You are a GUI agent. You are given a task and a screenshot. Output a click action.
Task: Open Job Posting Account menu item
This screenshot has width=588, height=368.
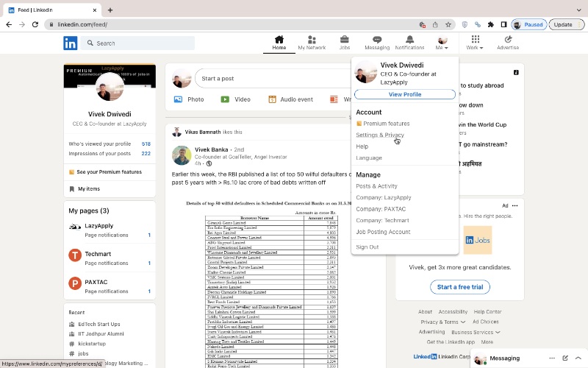[x=383, y=232]
